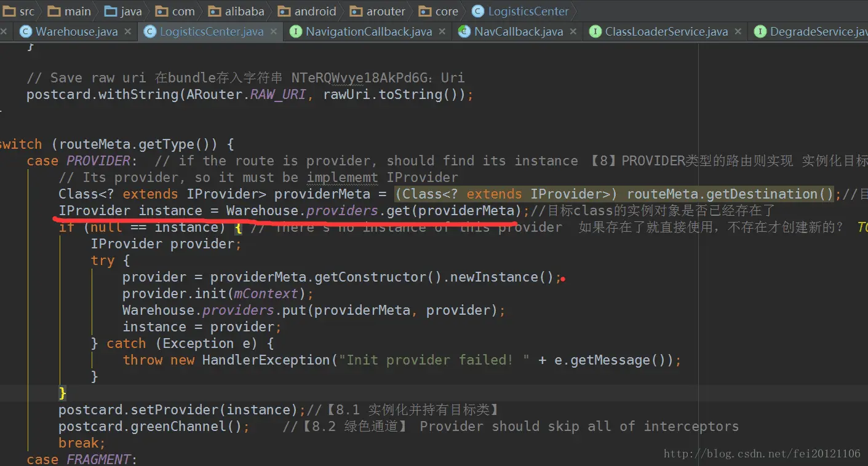
Task: Open the ClassLoaderService.java tab
Action: 666,31
